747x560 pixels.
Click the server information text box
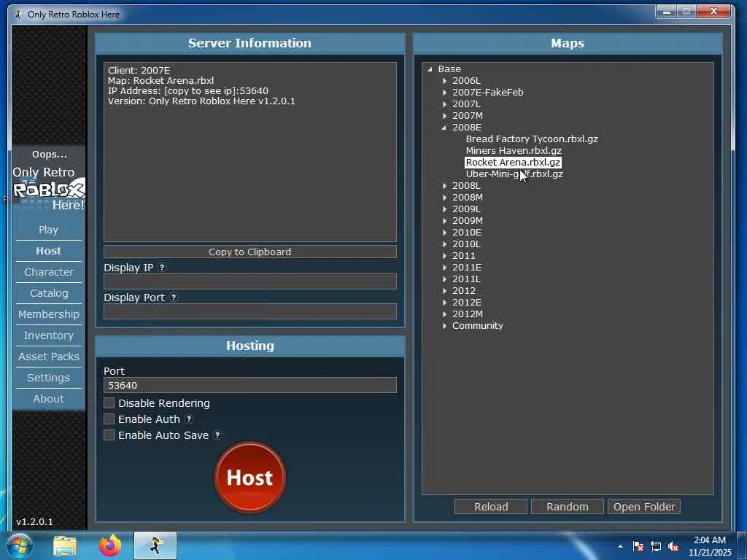coord(250,152)
